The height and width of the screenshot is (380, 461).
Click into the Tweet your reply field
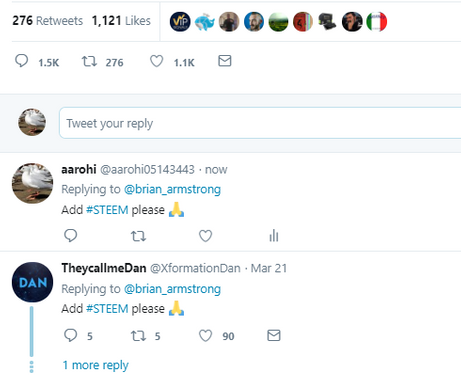260,123
